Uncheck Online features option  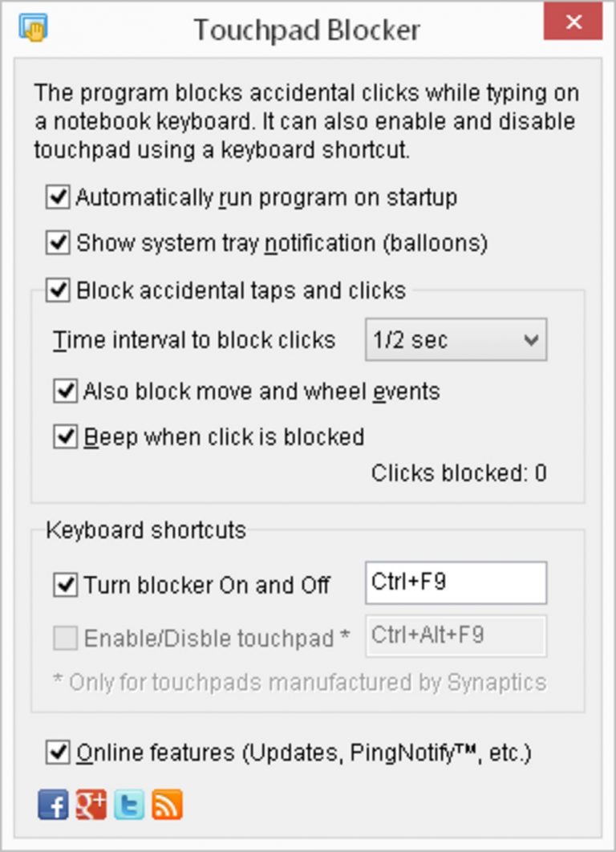(x=58, y=753)
